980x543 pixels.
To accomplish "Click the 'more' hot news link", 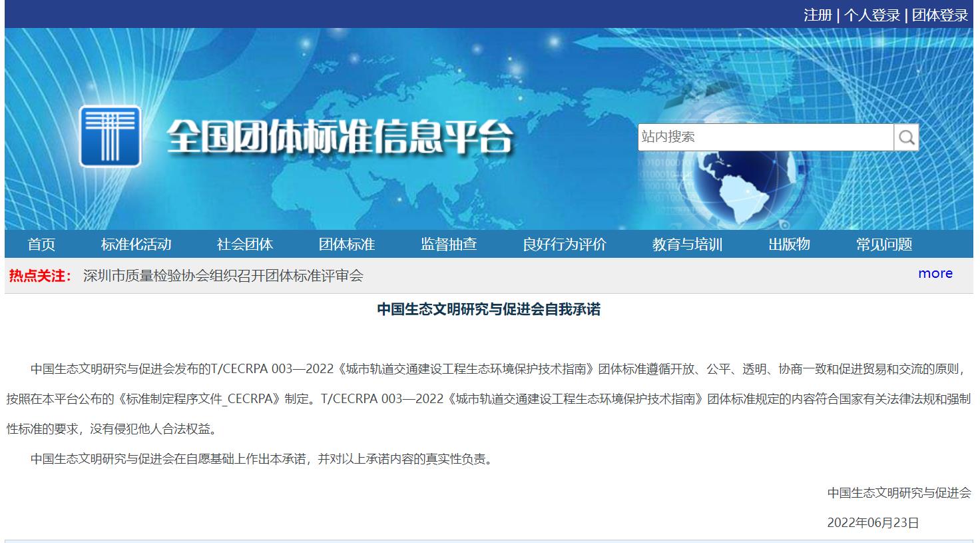I will click(935, 274).
